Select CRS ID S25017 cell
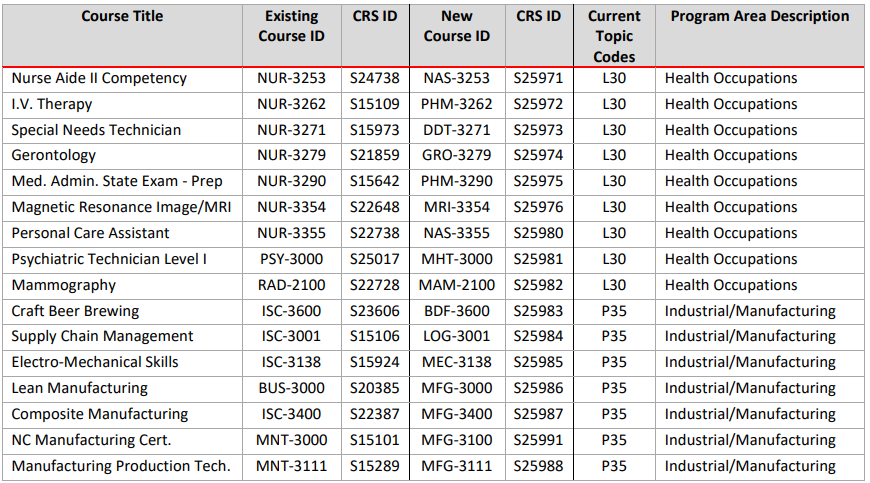Image resolution: width=870 pixels, height=483 pixels. click(375, 259)
